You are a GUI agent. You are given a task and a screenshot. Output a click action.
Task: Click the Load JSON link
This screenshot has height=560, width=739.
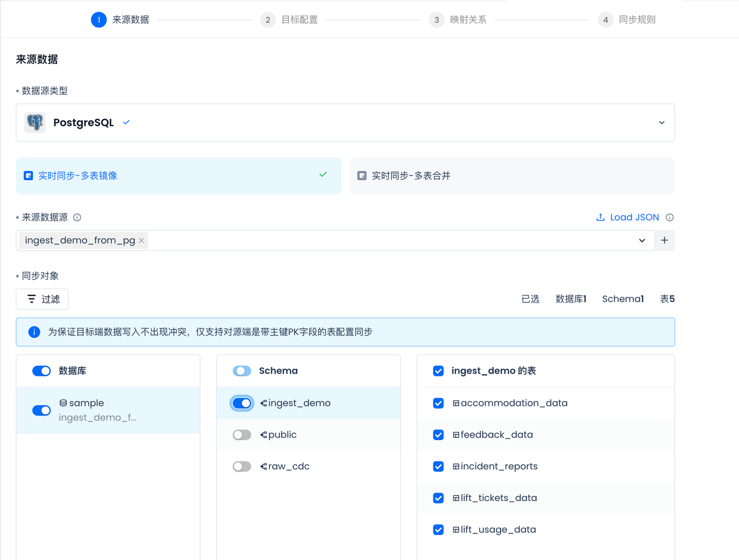[634, 218]
